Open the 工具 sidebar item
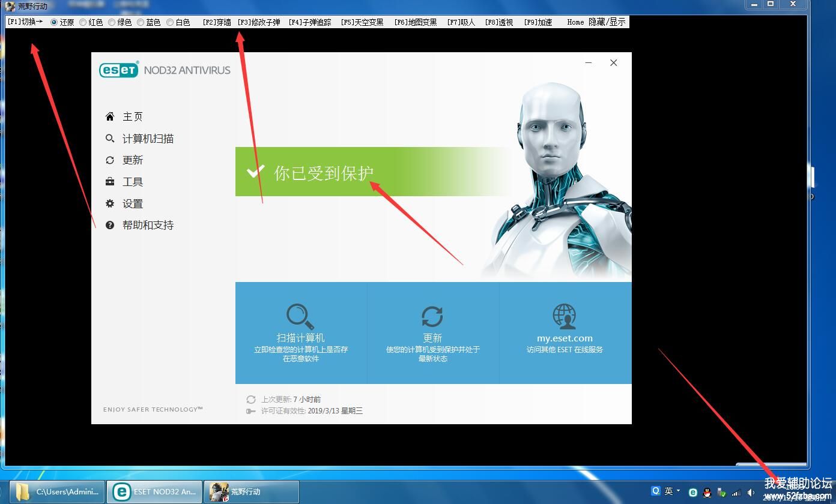 click(x=133, y=182)
